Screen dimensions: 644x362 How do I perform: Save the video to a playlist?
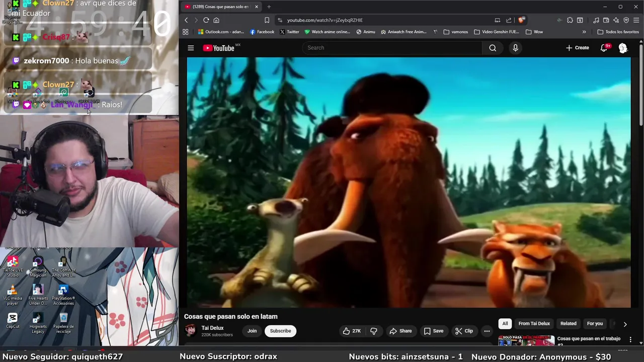pos(433,331)
